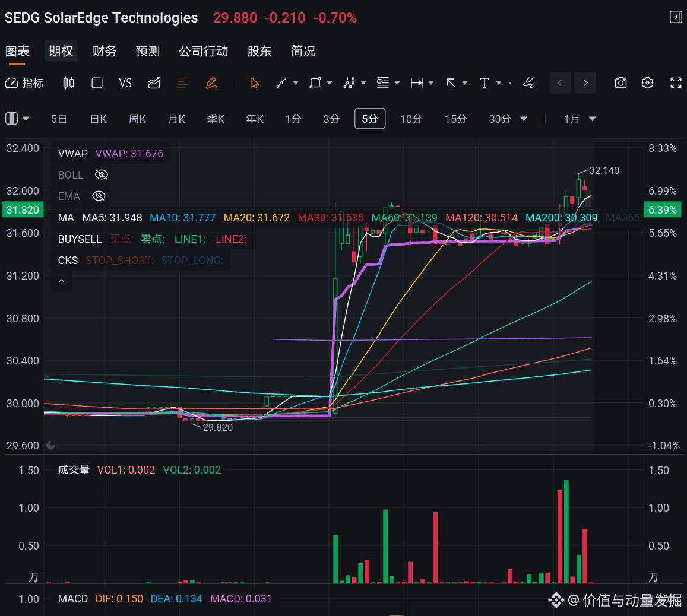Select the range measure tool
The width and height of the screenshot is (687, 616).
417,82
